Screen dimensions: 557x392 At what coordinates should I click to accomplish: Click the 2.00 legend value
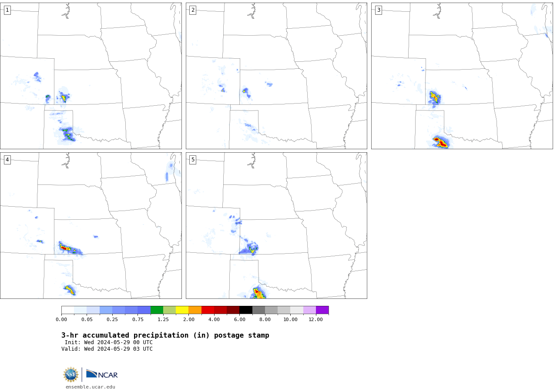pos(189,319)
